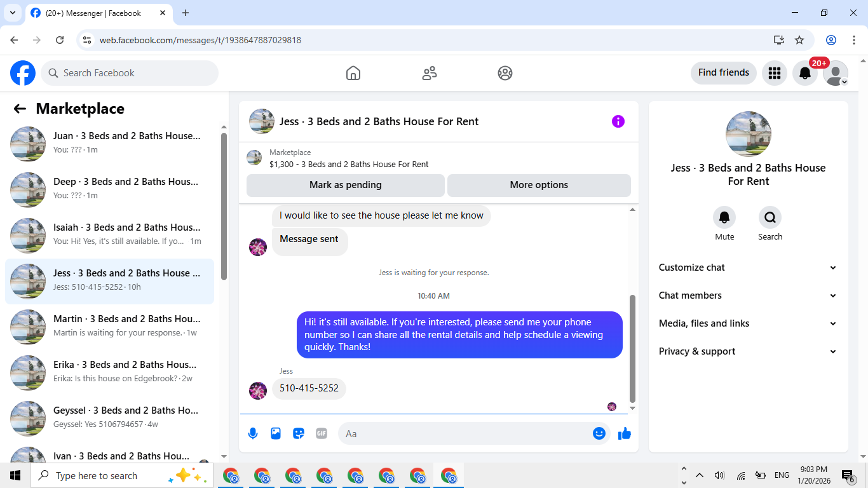This screenshot has height=488, width=868.
Task: Expand Media, files and links section
Action: pyautogui.click(x=749, y=323)
